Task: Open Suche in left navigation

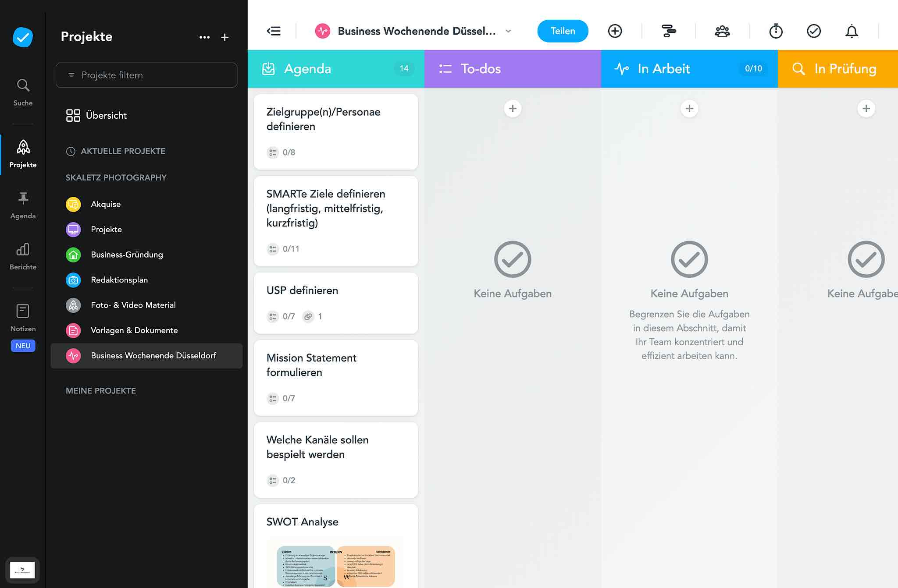Action: [x=23, y=92]
